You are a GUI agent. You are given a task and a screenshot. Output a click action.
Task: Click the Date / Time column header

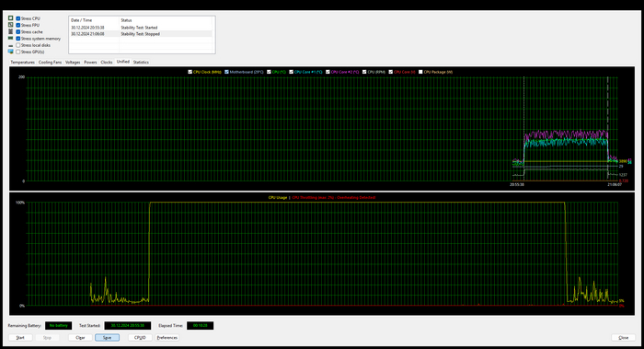tap(94, 20)
